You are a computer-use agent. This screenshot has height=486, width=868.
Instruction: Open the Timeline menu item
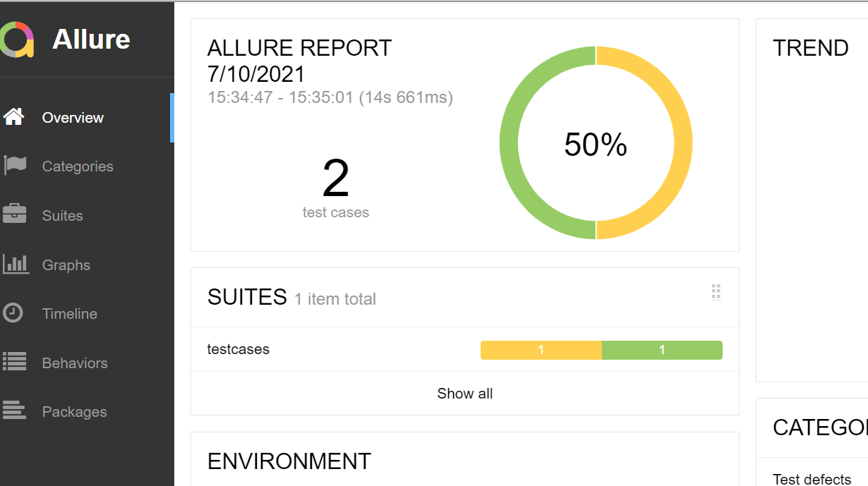click(70, 314)
